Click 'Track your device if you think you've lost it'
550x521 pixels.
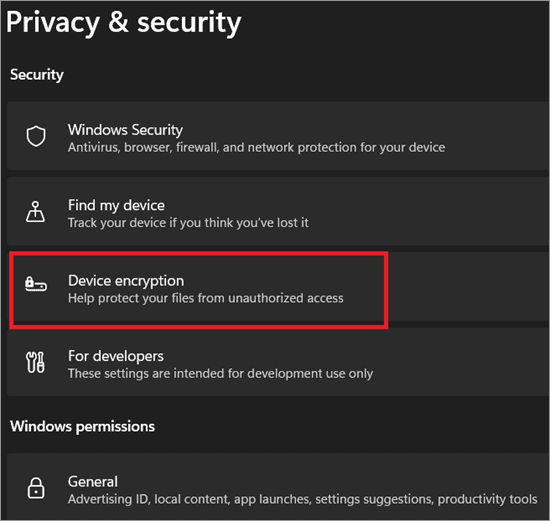coord(188,223)
